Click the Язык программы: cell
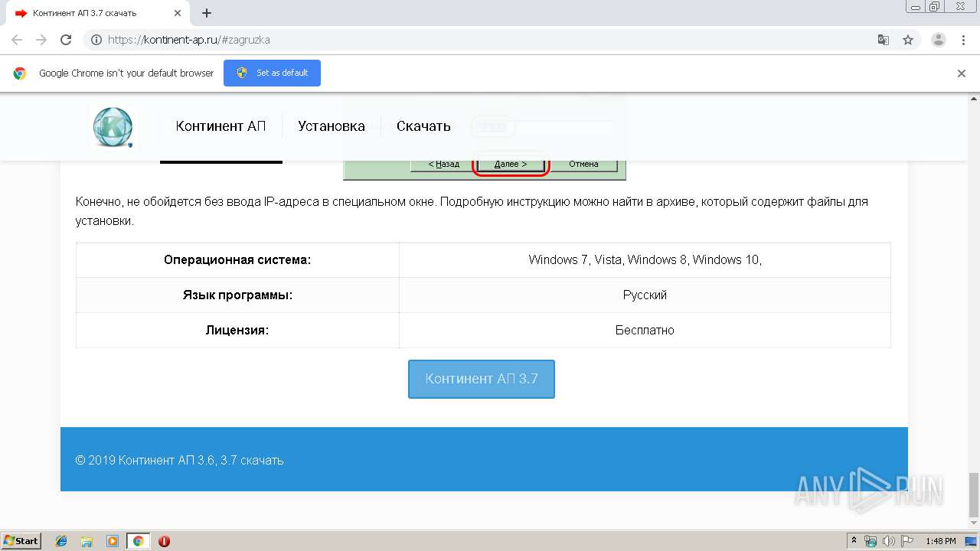 click(x=237, y=295)
